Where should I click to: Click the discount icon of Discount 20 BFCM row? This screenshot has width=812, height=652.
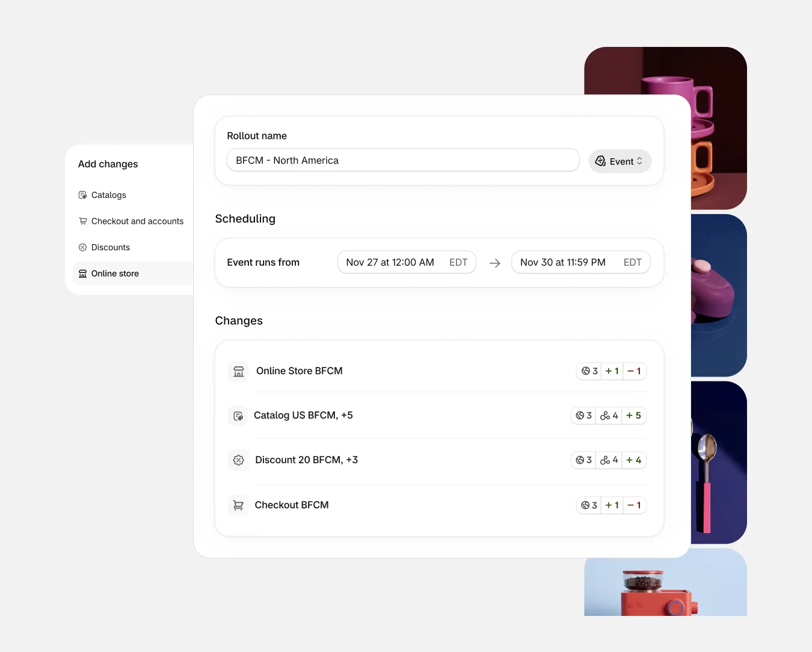239,460
